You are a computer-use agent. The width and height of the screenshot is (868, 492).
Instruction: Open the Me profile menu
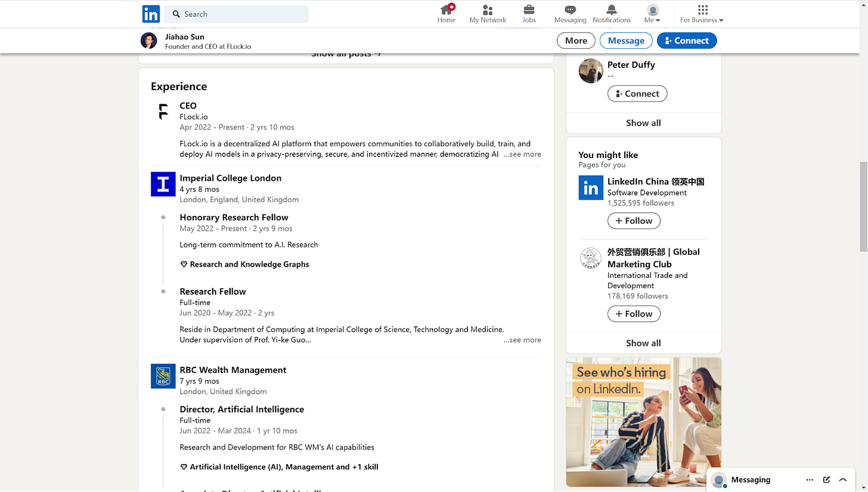click(653, 14)
